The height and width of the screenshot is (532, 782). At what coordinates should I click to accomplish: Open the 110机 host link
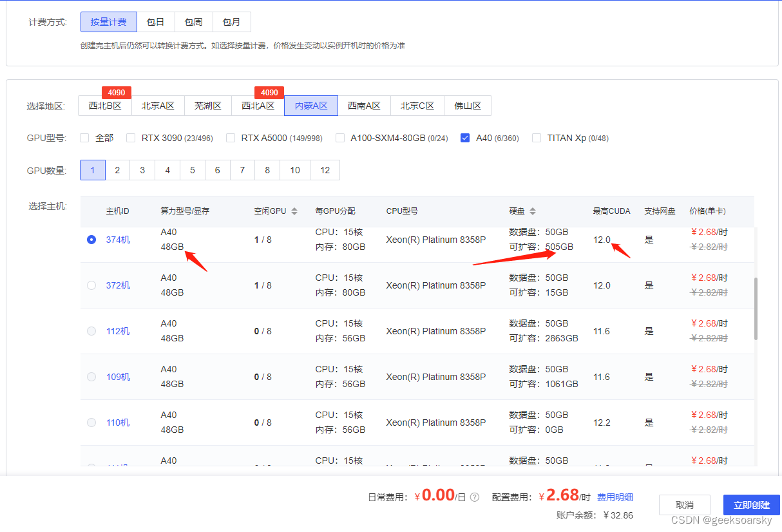coord(118,423)
